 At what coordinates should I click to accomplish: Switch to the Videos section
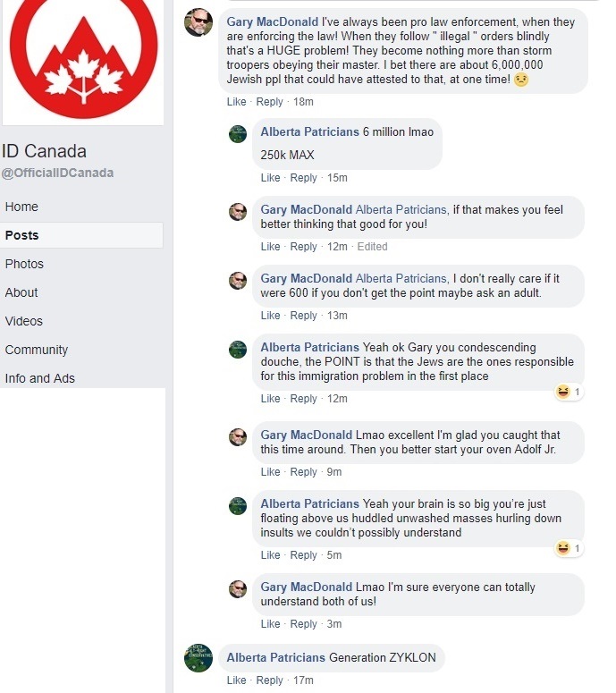[24, 321]
